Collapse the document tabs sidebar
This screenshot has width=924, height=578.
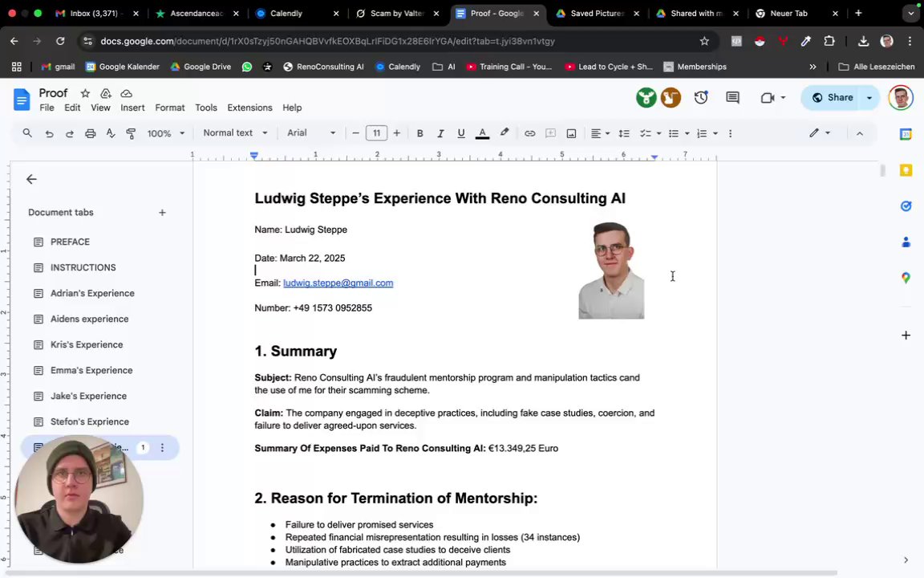pyautogui.click(x=31, y=179)
